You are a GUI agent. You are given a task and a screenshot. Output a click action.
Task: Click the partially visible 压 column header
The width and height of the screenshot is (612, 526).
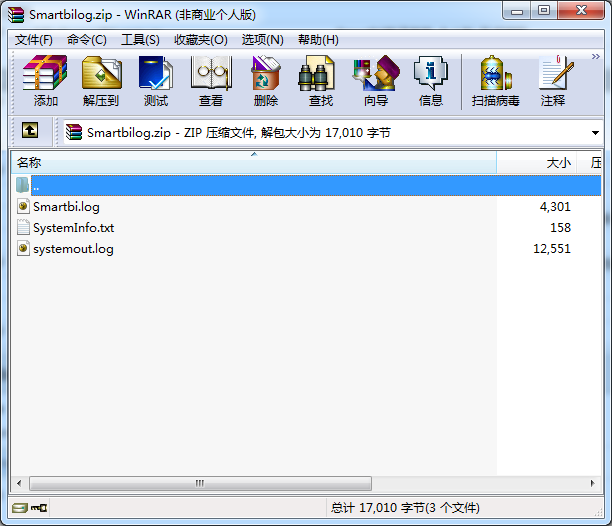pos(589,162)
